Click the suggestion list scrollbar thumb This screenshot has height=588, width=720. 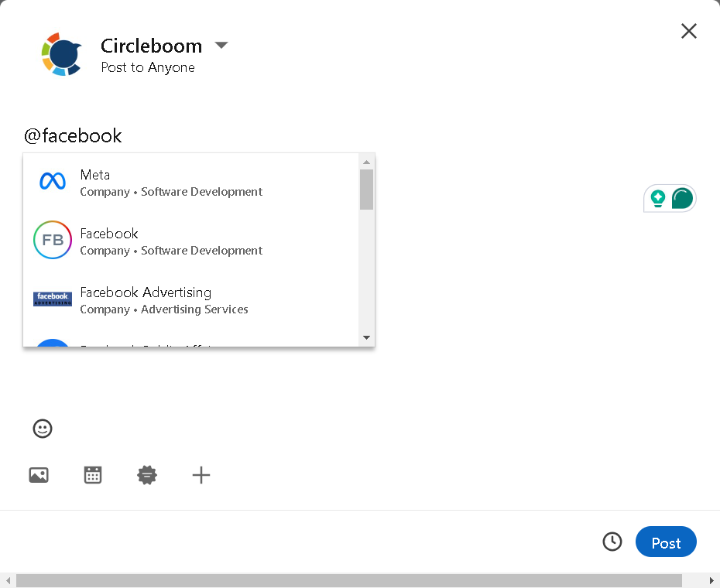(x=366, y=190)
